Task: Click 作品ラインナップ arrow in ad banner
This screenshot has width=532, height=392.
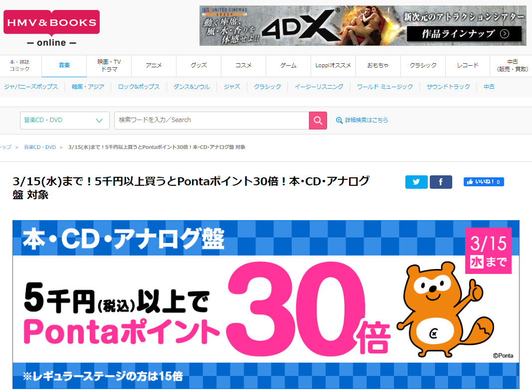Action: pos(464,33)
